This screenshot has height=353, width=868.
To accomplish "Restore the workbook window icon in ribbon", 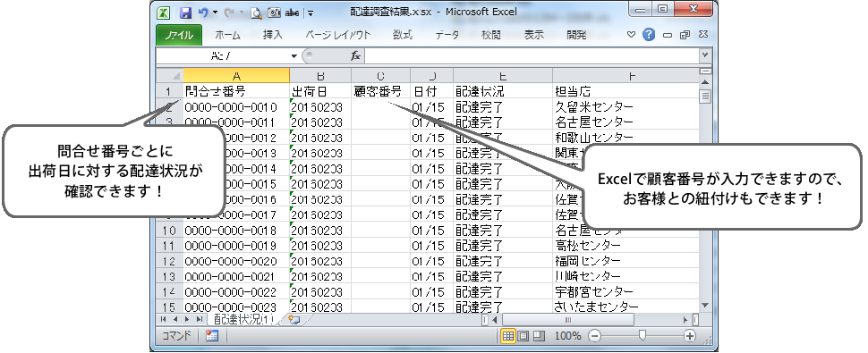I will tap(685, 36).
